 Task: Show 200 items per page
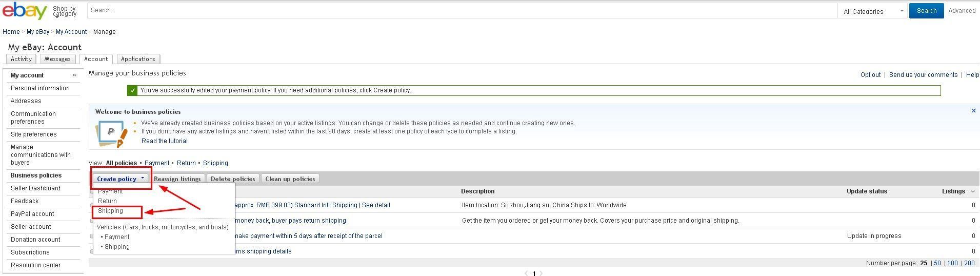pos(969,263)
